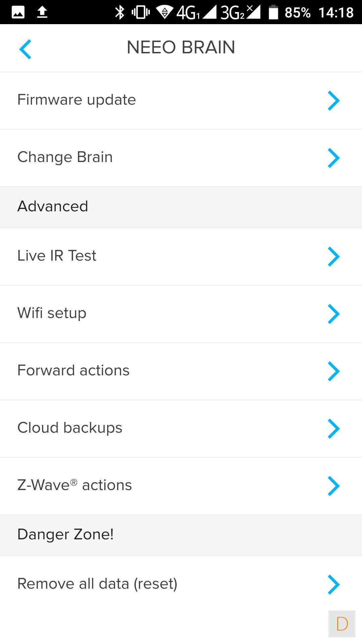Tap the chevron next to Live IR Test
The width and height of the screenshot is (362, 644).
[334, 257]
